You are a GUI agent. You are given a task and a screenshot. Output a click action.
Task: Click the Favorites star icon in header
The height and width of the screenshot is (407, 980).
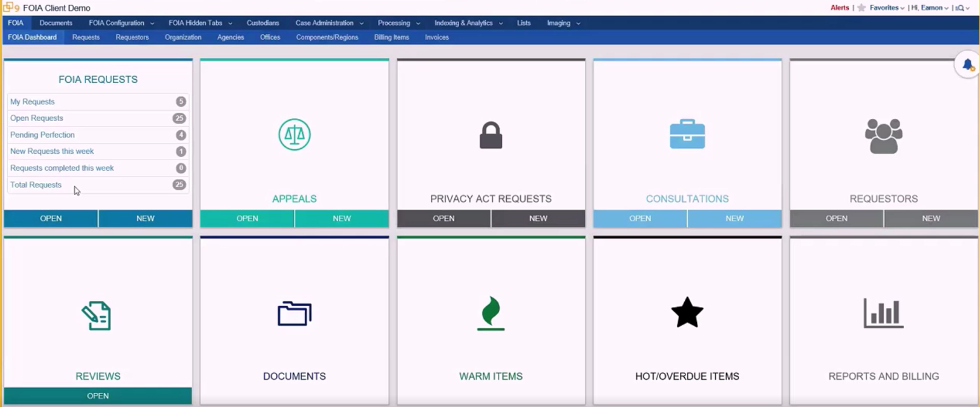[x=862, y=8]
